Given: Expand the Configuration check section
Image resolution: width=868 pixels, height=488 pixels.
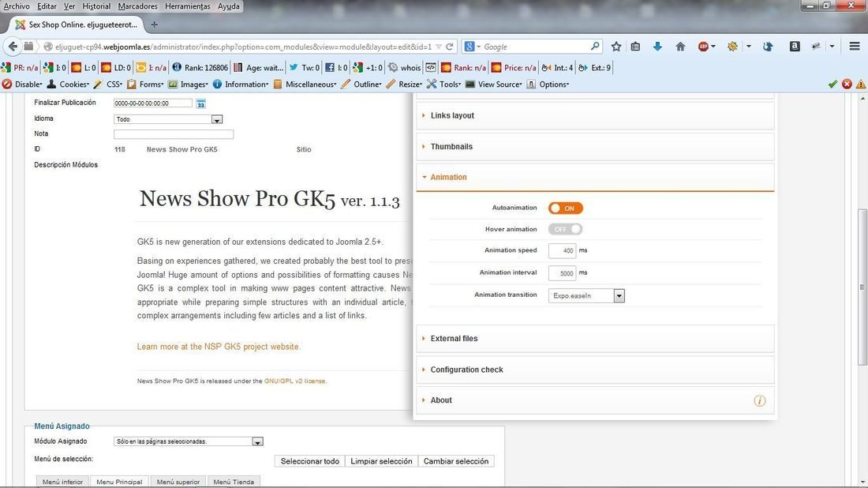Looking at the screenshot, I should tap(595, 370).
